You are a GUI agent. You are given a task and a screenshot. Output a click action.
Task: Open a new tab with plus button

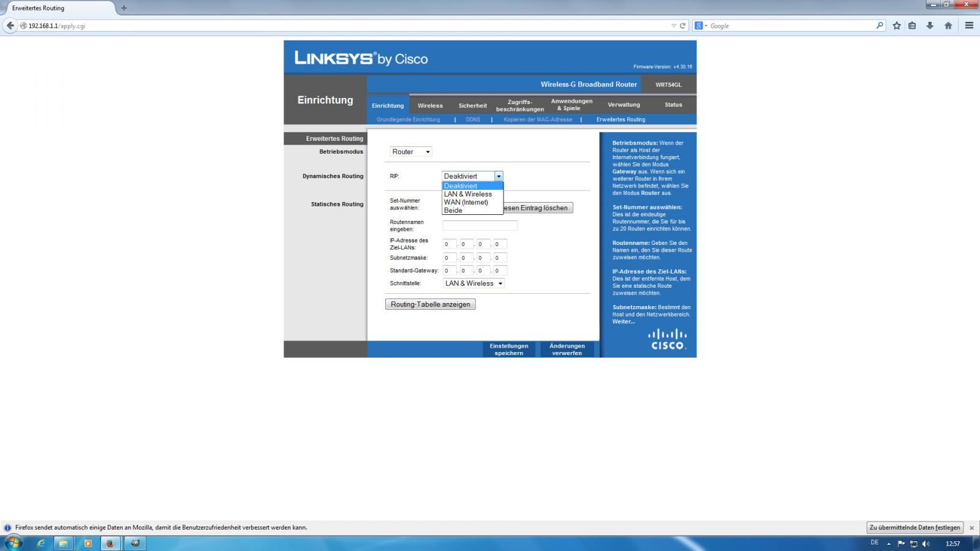(x=124, y=8)
